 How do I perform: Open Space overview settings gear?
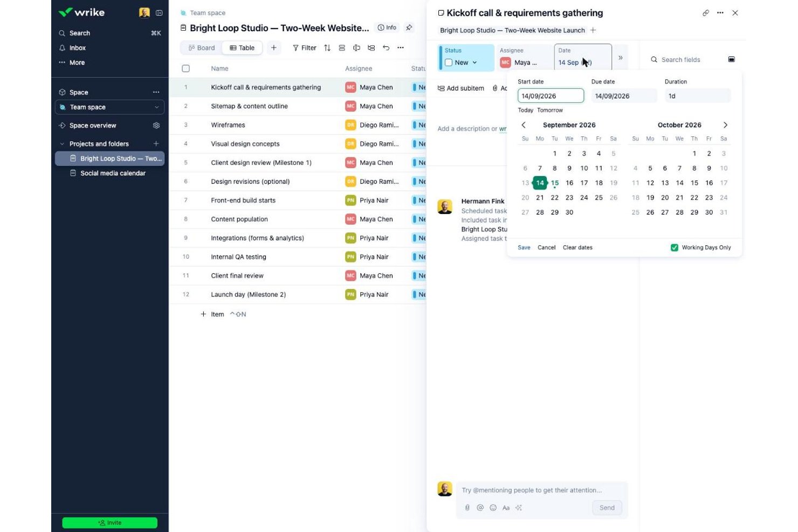point(156,126)
